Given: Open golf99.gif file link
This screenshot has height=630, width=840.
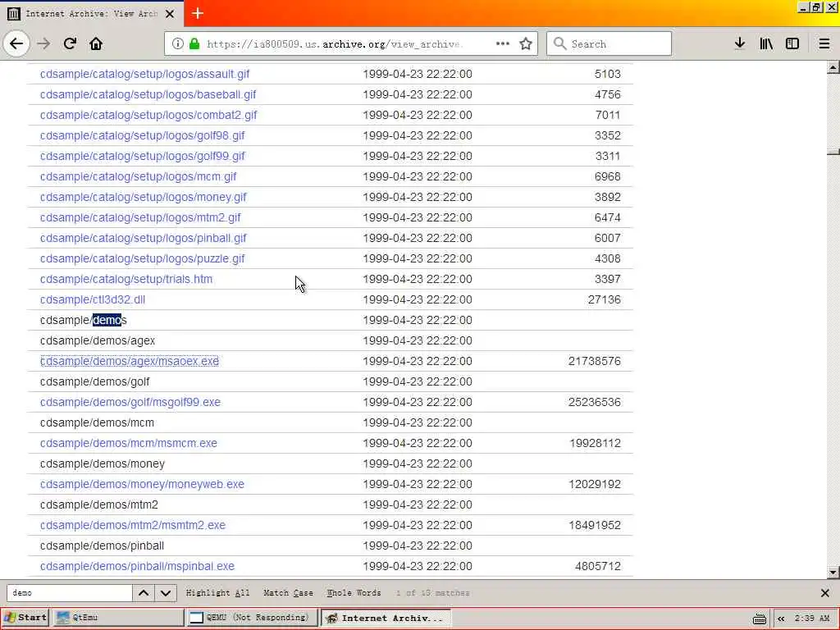Looking at the screenshot, I should click(x=142, y=156).
